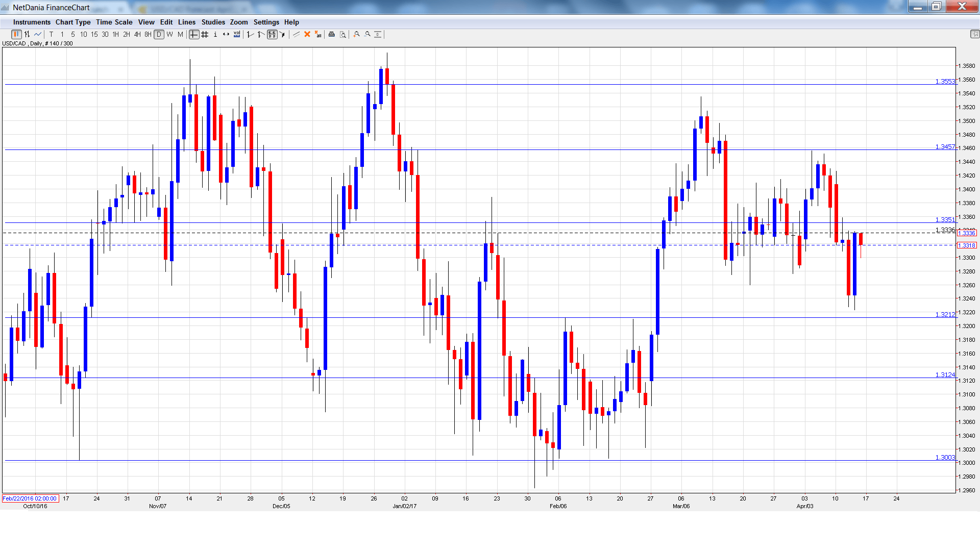Switch to the OHLC bar chart icon
The width and height of the screenshot is (980, 551).
27,35
